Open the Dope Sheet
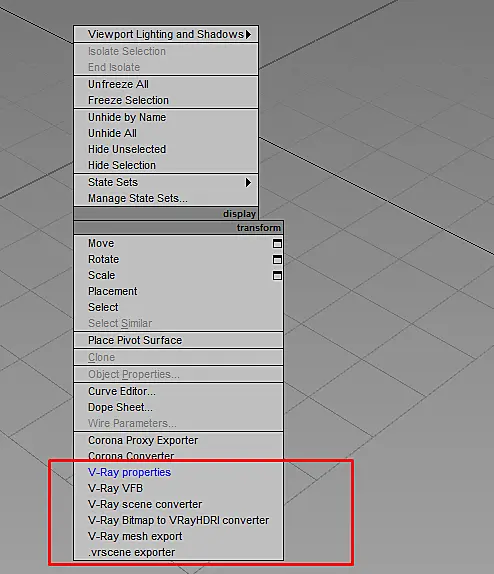Image resolution: width=494 pixels, height=574 pixels. coord(178,407)
